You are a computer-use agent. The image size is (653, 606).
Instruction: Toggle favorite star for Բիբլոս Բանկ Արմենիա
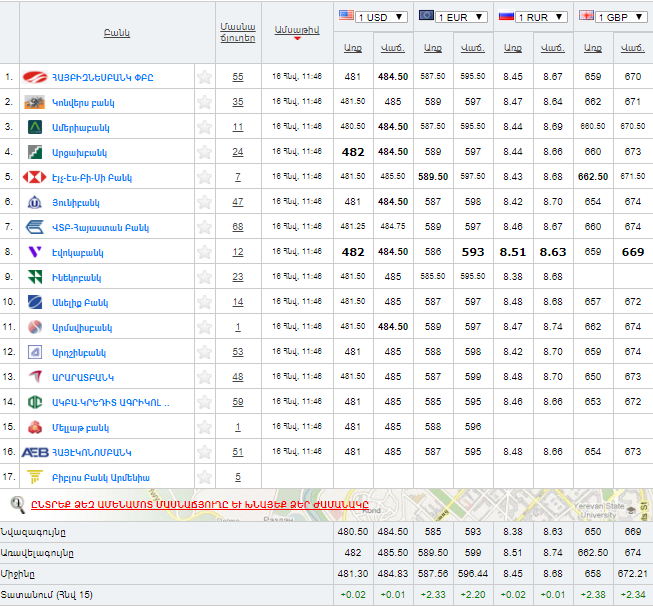pos(204,477)
